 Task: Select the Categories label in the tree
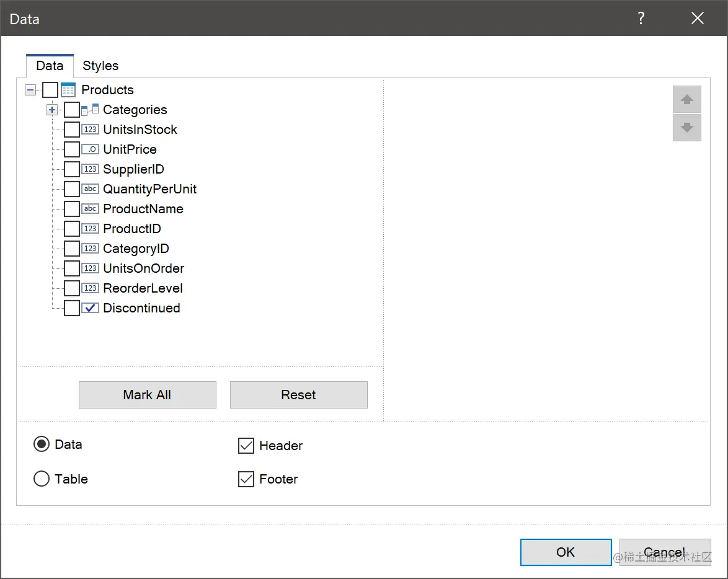[135, 110]
